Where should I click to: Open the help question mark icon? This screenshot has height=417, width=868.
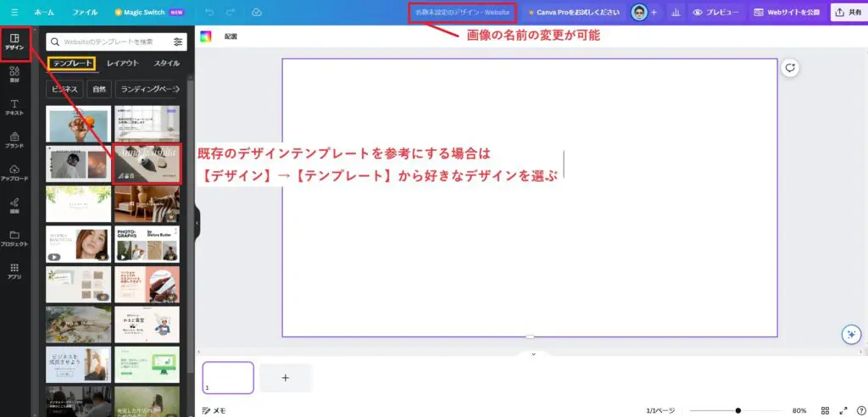point(861,410)
